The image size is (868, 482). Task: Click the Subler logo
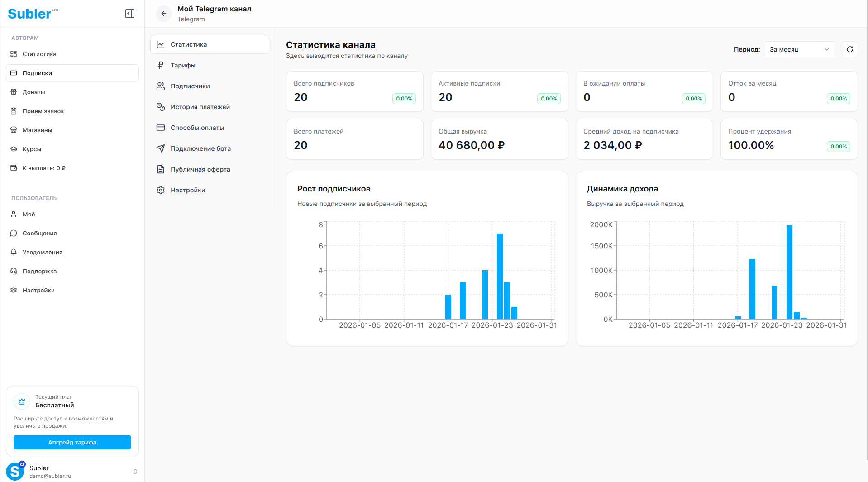pyautogui.click(x=30, y=14)
